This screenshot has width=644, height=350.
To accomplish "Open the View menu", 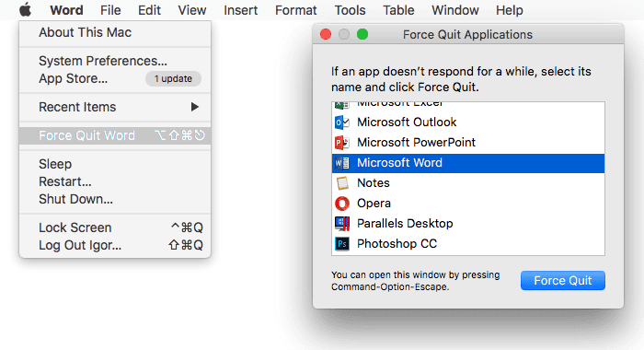I will point(191,10).
